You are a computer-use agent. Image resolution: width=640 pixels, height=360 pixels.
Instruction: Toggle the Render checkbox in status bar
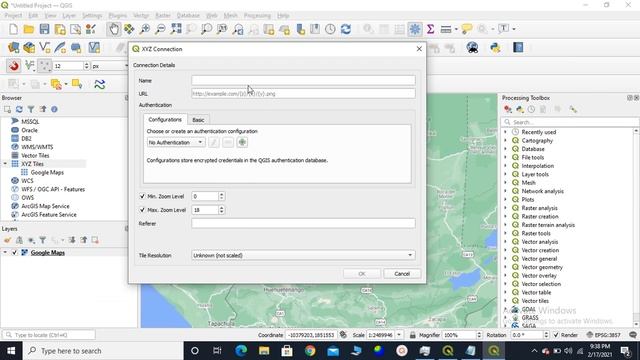point(556,335)
